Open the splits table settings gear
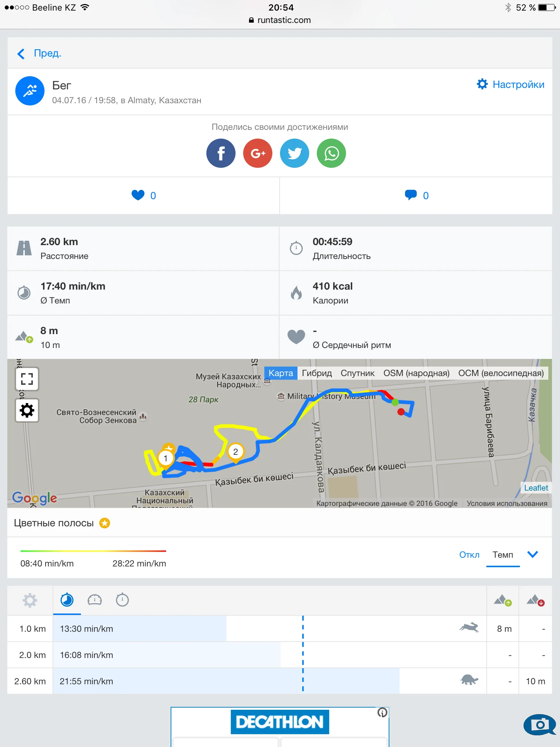Screen dimensions: 560x747 [x=30, y=600]
